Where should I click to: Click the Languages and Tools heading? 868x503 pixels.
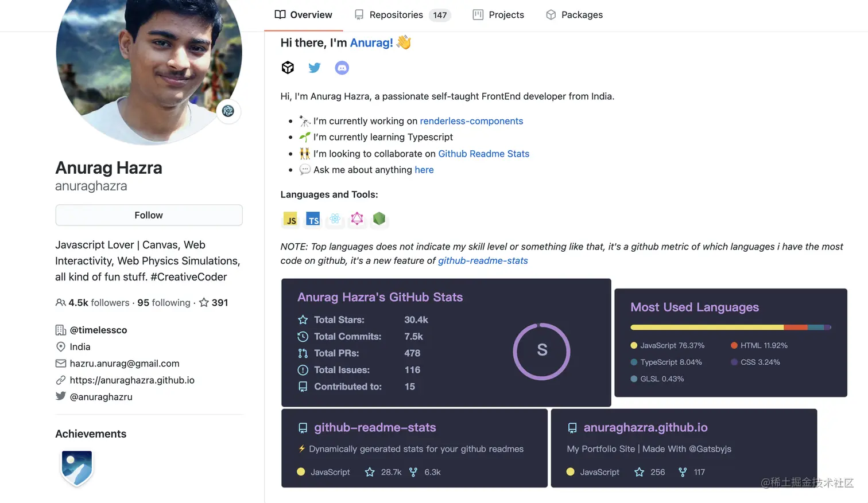(x=329, y=194)
